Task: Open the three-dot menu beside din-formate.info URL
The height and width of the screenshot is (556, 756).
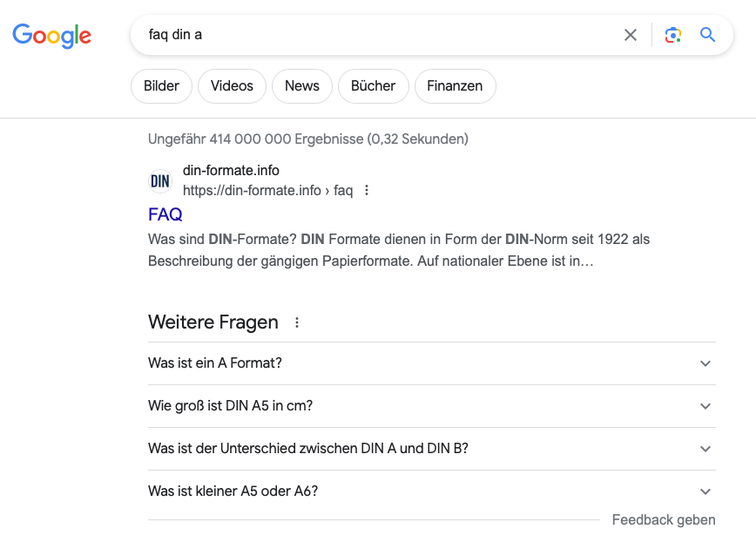Action: point(367,190)
